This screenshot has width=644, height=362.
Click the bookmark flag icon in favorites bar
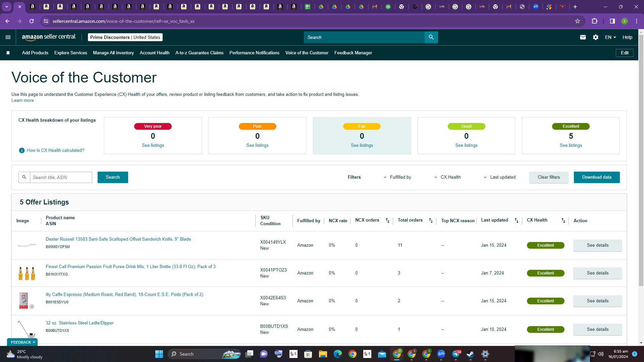pos(8,53)
